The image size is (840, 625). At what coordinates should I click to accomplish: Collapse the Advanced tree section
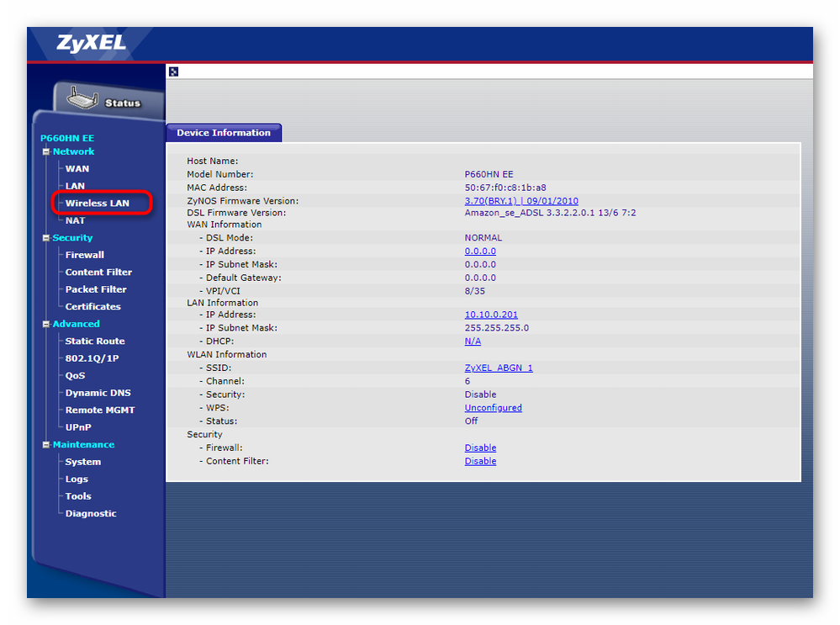coord(46,324)
